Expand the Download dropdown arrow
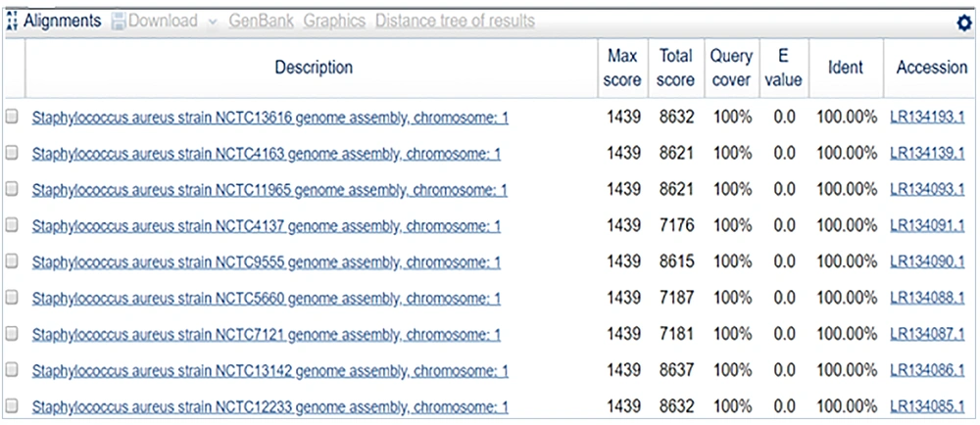Viewport: 980px width, 425px height. (213, 22)
